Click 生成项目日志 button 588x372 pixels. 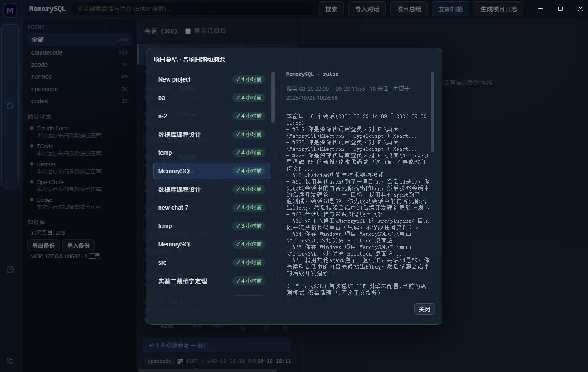(499, 9)
